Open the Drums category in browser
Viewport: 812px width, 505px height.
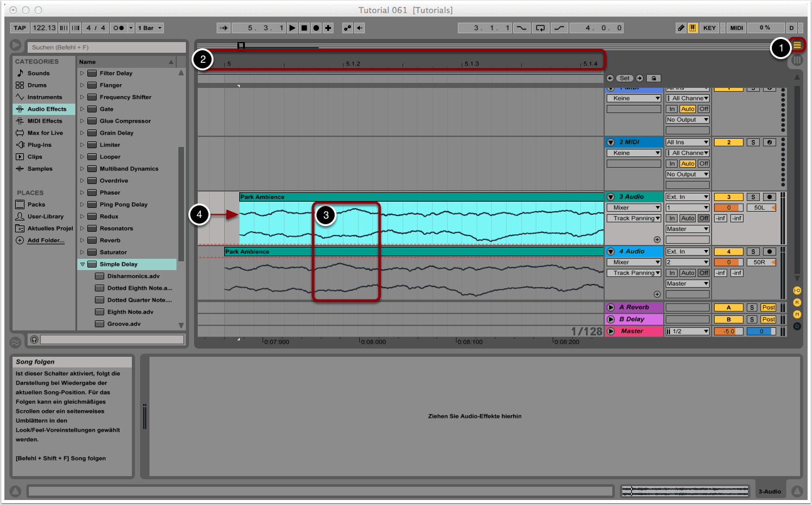36,85
